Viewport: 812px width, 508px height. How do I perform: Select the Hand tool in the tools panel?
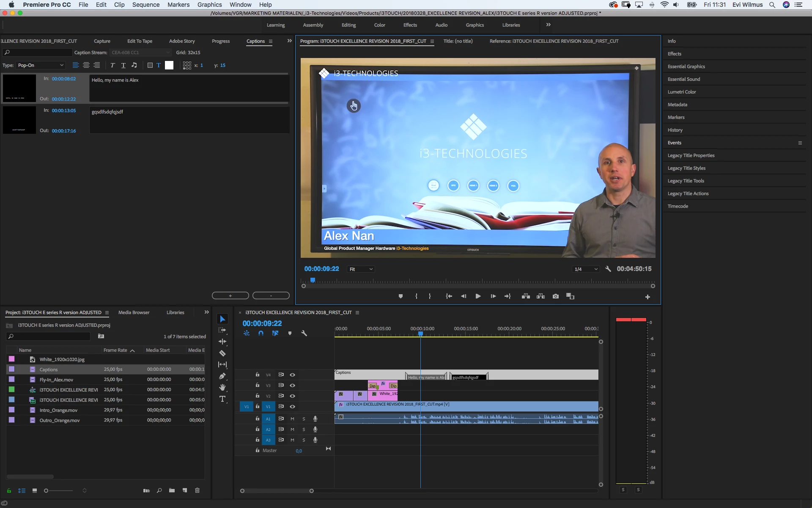(222, 387)
